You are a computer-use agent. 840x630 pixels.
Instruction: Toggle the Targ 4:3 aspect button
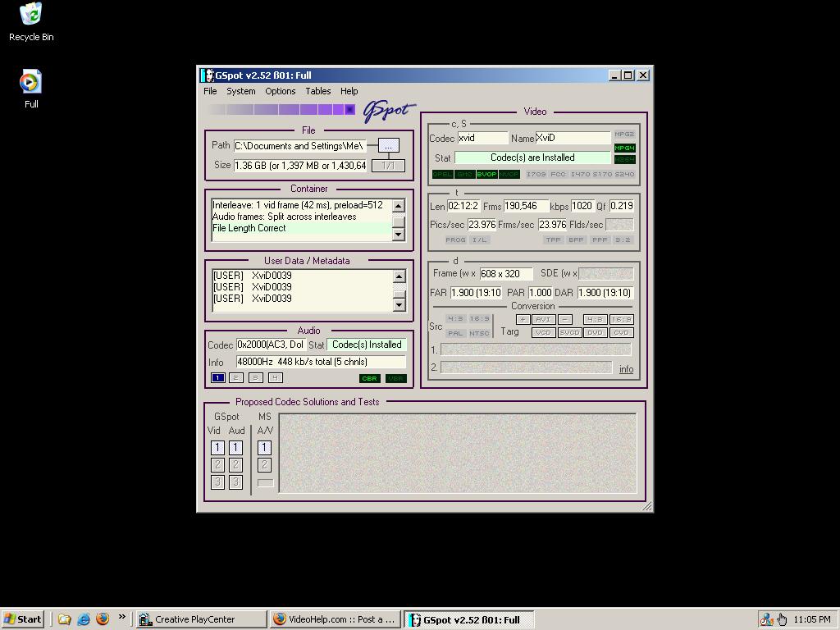596,319
